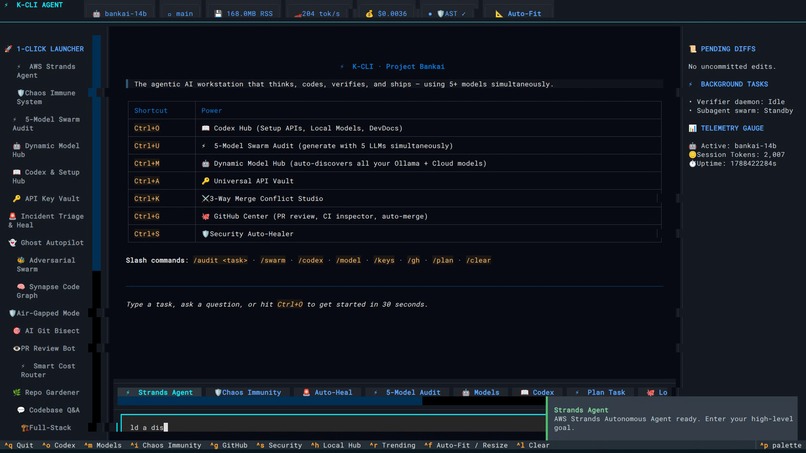This screenshot has width=806, height=453.
Task: Click key icon in Universal API Vault row
Action: [x=206, y=181]
